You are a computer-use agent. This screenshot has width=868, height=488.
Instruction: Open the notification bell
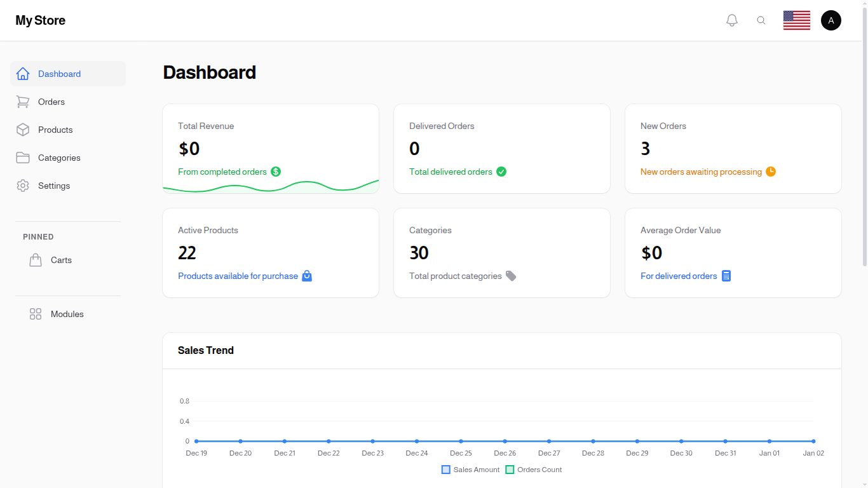731,20
